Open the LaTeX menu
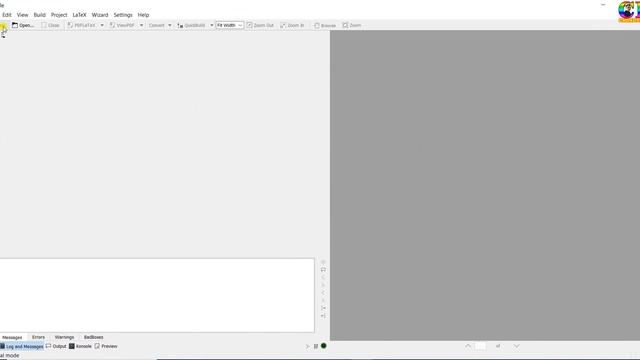Screen dimensions: 640x360 pos(79,15)
